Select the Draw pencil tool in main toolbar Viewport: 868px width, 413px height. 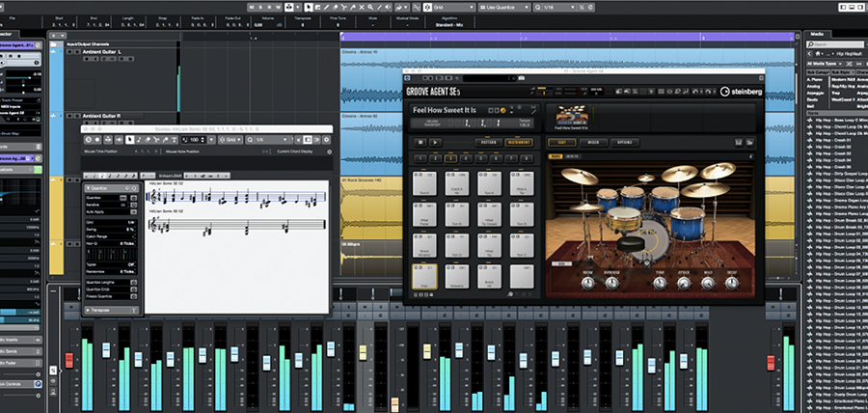click(326, 7)
